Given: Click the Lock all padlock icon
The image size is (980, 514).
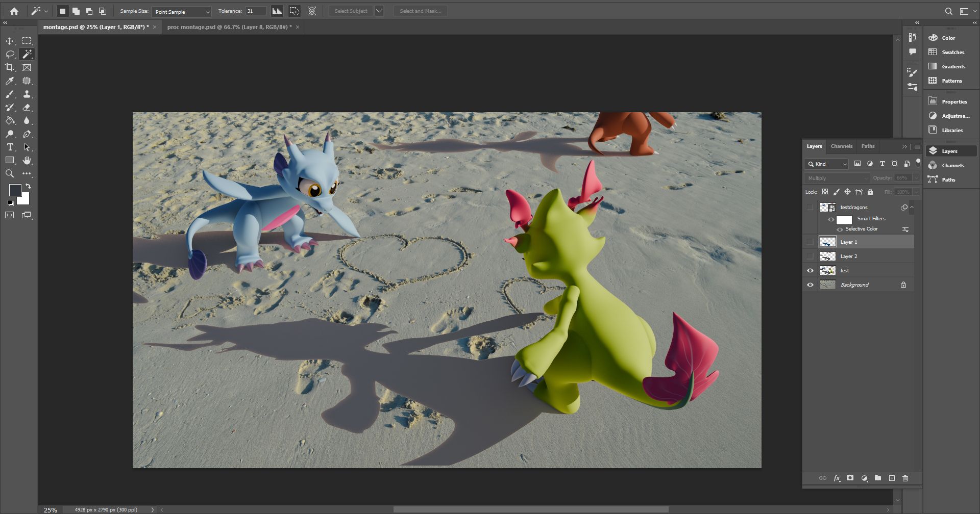Looking at the screenshot, I should [870, 192].
